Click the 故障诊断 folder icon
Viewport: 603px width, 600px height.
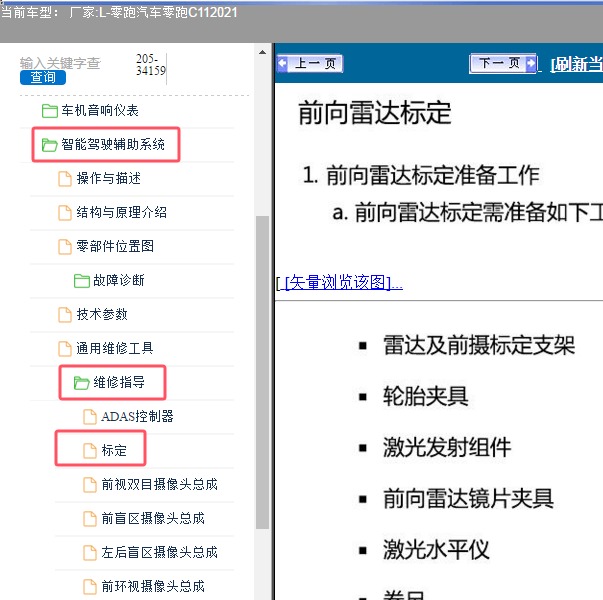(x=82, y=280)
